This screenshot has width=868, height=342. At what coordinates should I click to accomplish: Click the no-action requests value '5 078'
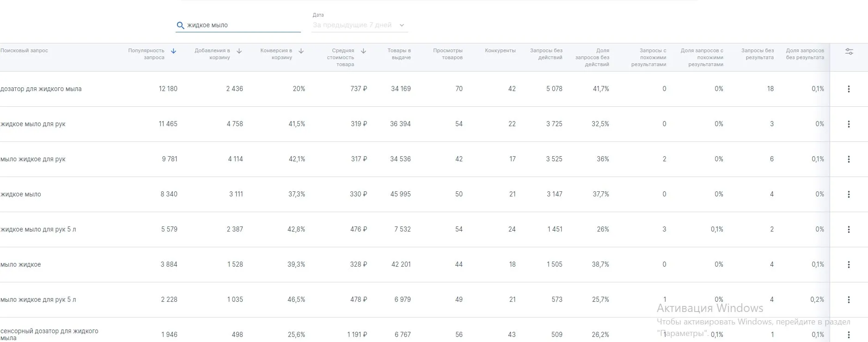(554, 89)
